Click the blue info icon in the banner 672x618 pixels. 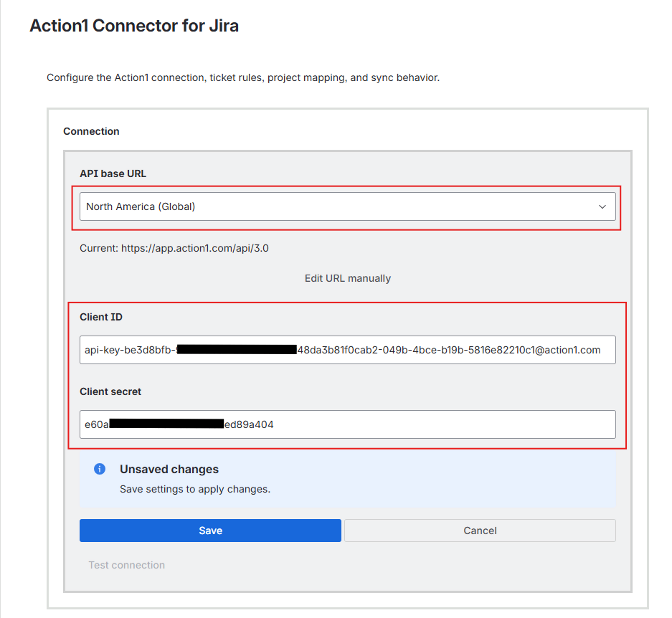(99, 469)
